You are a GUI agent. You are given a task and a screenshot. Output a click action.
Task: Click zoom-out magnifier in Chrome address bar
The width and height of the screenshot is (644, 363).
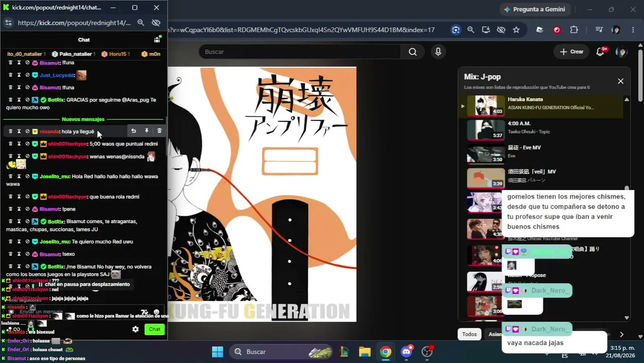[471, 30]
